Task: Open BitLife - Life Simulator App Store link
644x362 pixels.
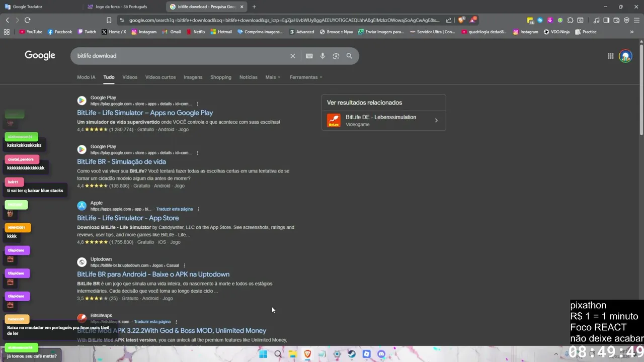Action: (128, 218)
